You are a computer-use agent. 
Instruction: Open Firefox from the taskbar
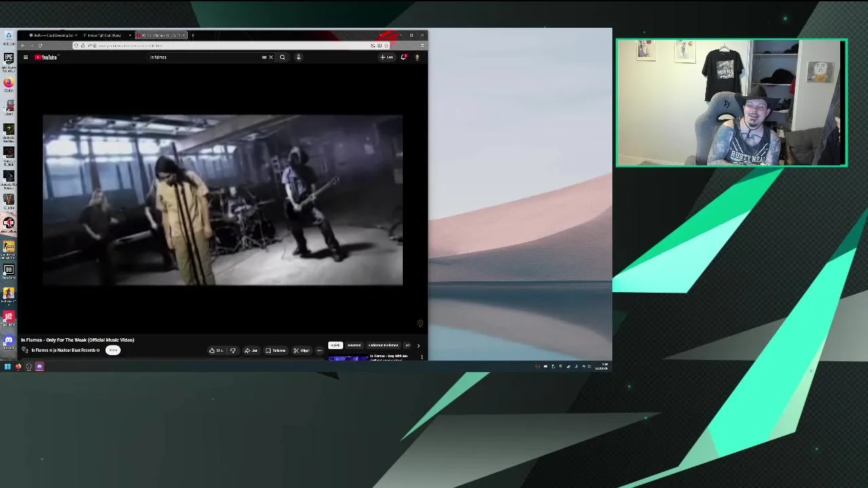coord(18,367)
